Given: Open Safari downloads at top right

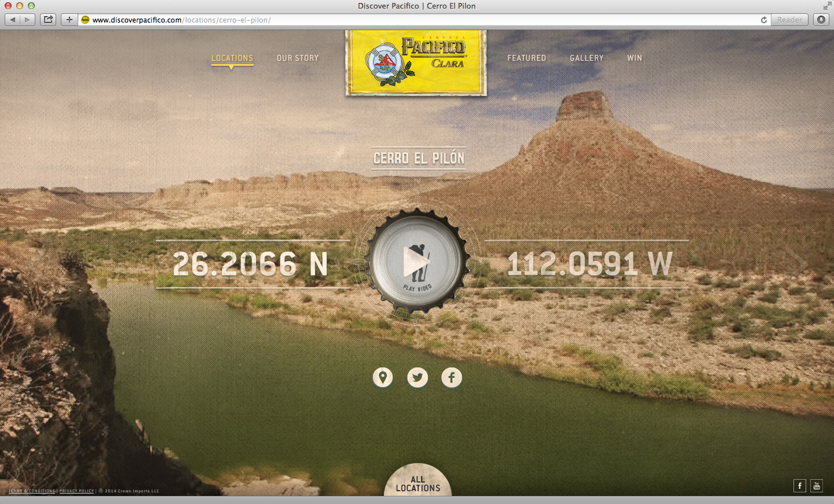Looking at the screenshot, I should tap(821, 19).
